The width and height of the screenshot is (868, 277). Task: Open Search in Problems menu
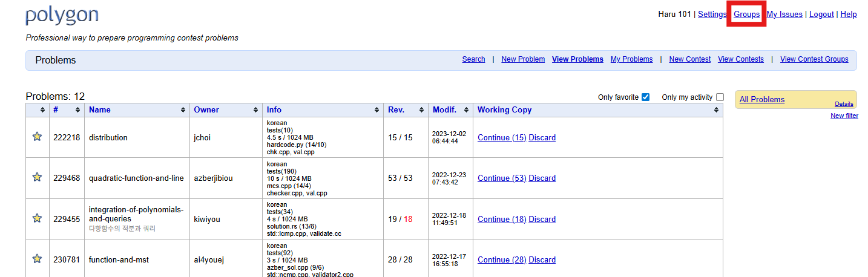click(473, 59)
